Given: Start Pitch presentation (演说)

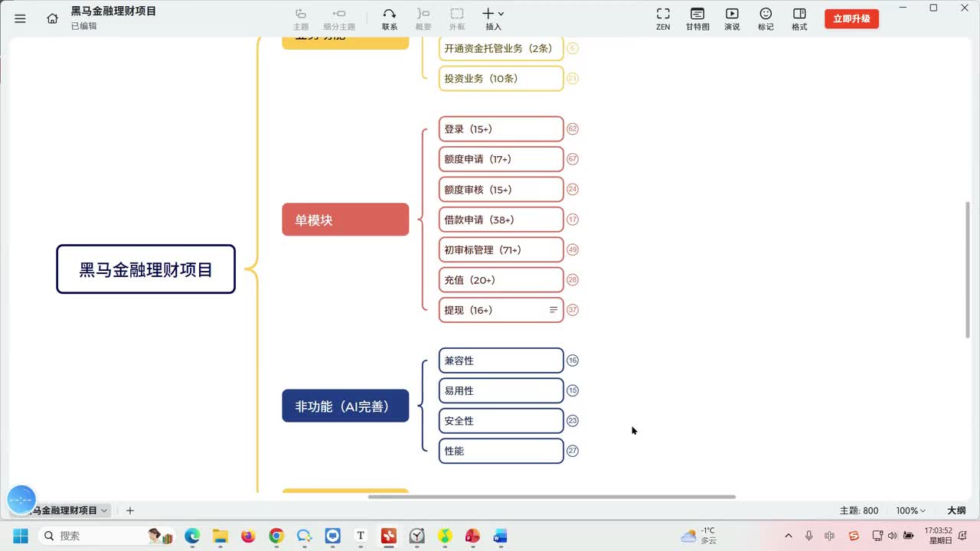Looking at the screenshot, I should tap(732, 19).
